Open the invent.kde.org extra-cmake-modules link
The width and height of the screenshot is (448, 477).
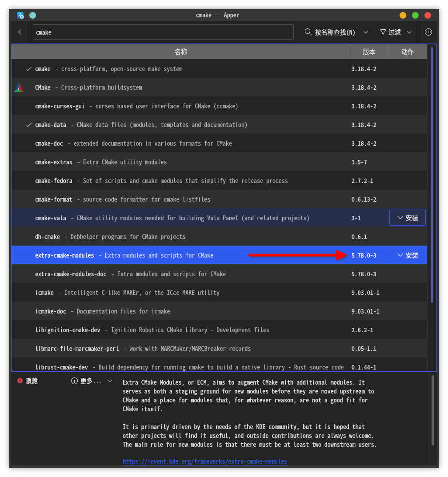pyautogui.click(x=205, y=461)
